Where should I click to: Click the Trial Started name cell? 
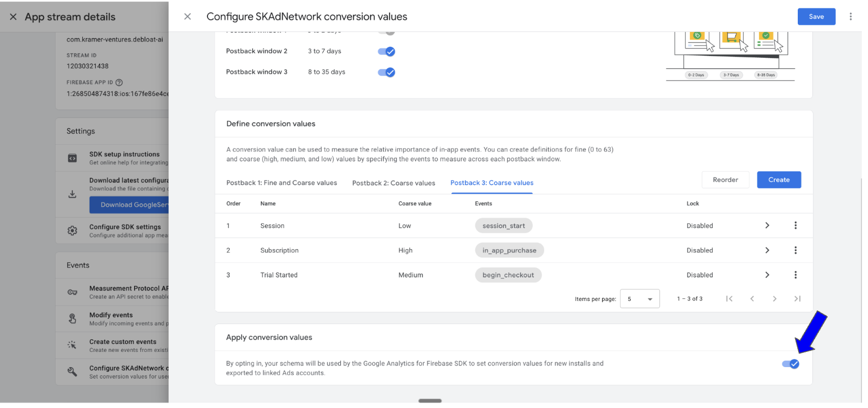click(x=279, y=275)
